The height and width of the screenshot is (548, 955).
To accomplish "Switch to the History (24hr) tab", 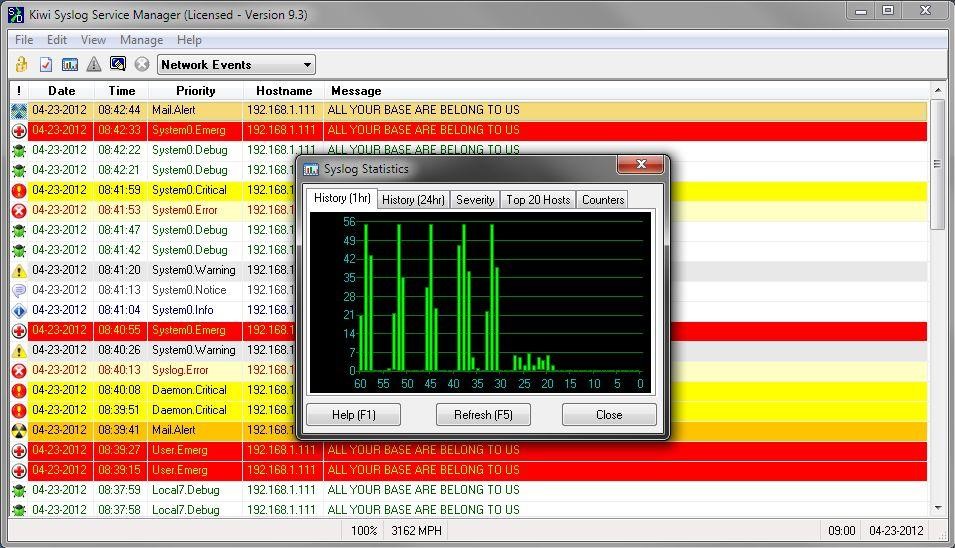I will pos(413,200).
